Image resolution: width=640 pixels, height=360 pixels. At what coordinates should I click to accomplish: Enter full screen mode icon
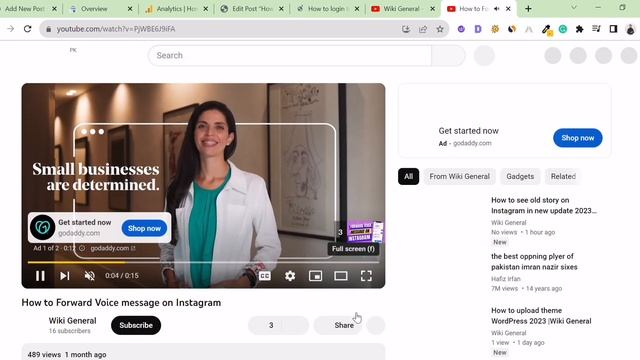pyautogui.click(x=366, y=276)
